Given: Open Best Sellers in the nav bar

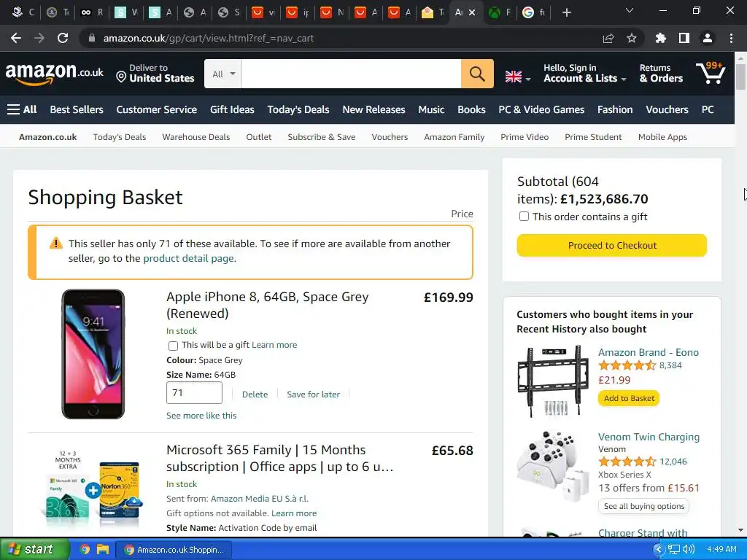Looking at the screenshot, I should 77,109.
